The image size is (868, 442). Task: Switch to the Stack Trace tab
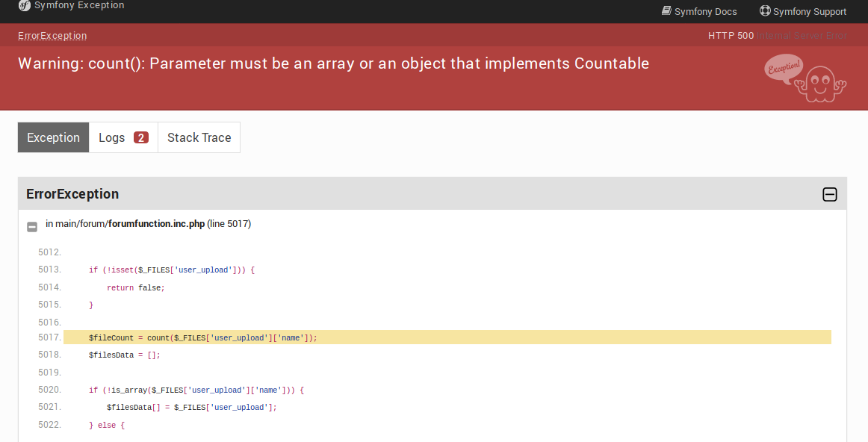(x=199, y=137)
